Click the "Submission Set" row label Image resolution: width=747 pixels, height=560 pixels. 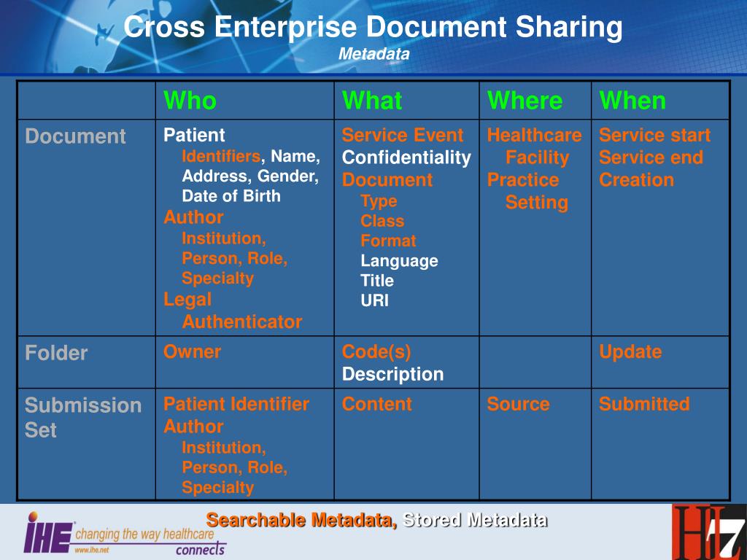pyautogui.click(x=83, y=418)
